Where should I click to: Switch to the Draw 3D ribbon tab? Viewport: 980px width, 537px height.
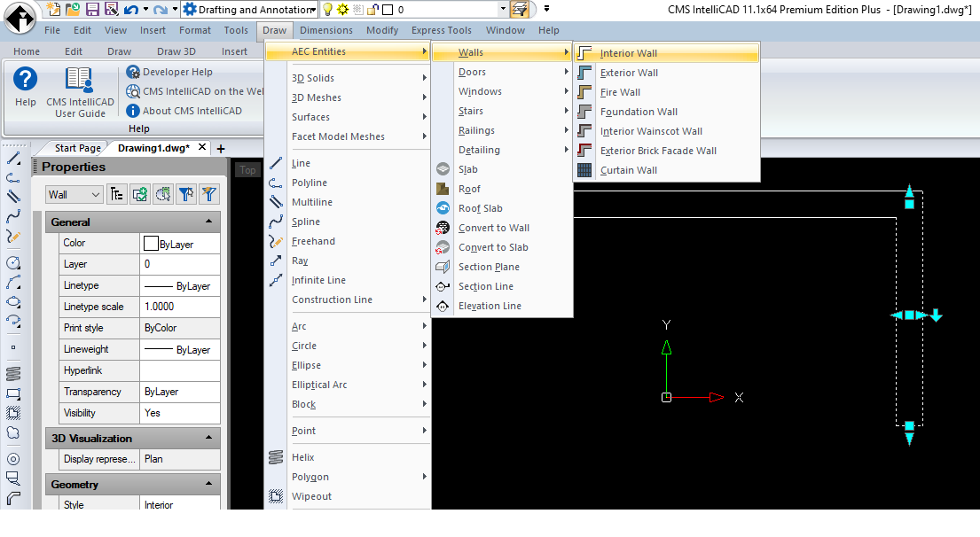pos(176,51)
